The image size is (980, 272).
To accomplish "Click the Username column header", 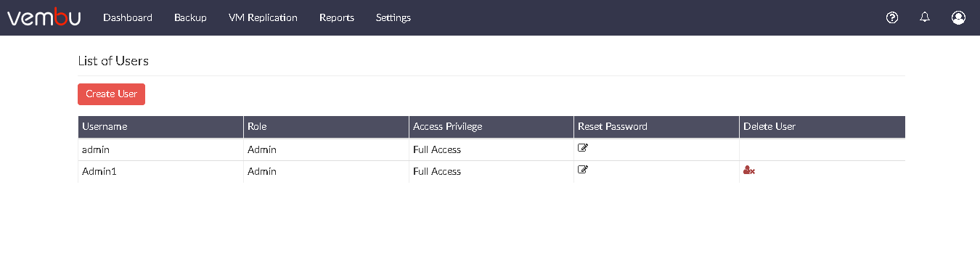I will (160, 126).
